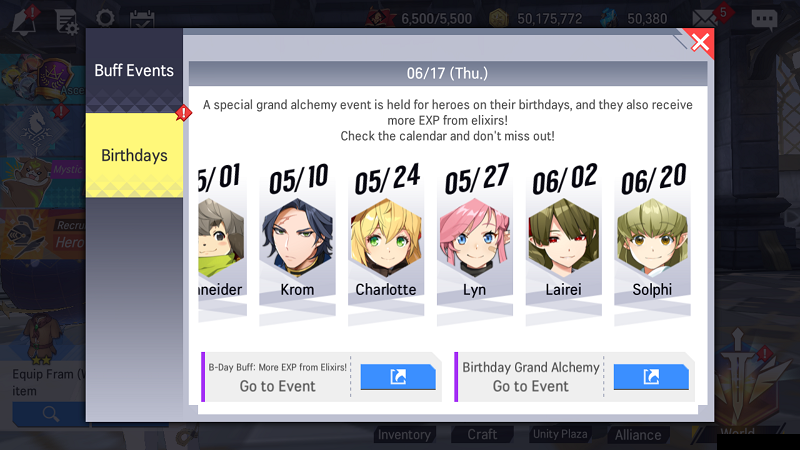
Task: Open the Inventory menu
Action: 404,435
